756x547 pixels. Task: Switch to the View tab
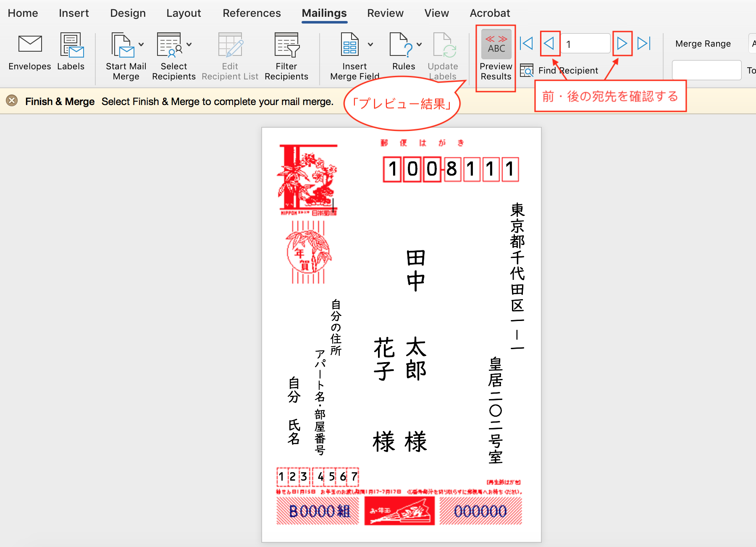(x=437, y=13)
